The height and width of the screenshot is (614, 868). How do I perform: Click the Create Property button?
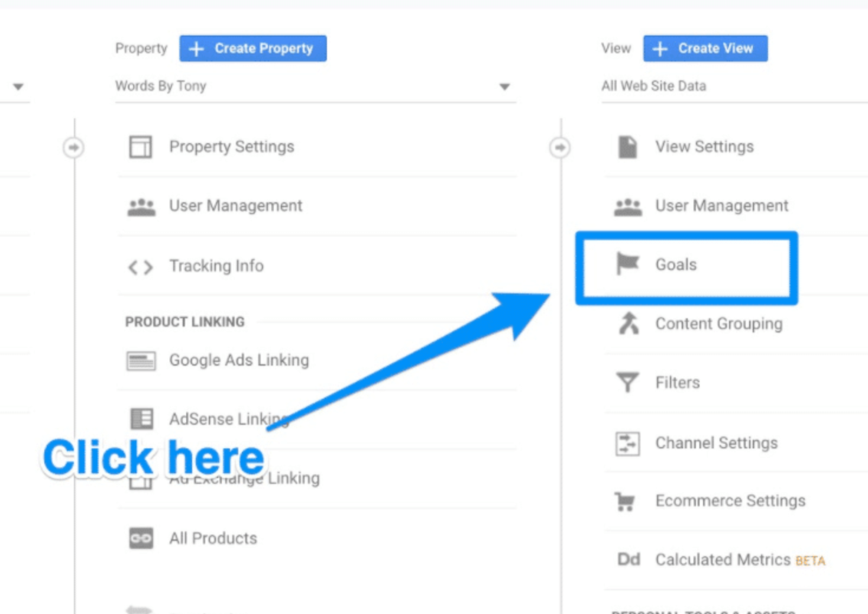click(x=253, y=49)
